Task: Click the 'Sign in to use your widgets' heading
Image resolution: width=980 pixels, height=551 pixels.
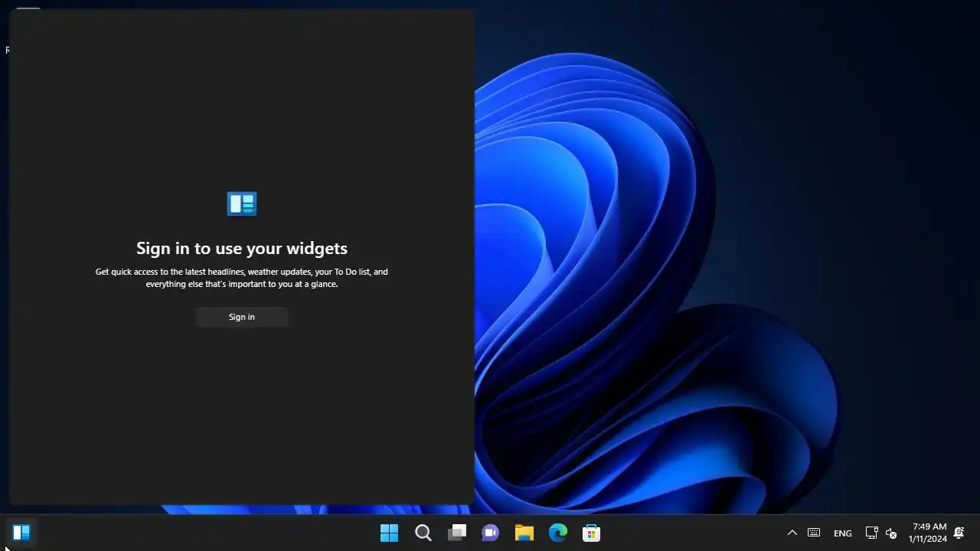Action: pyautogui.click(x=242, y=248)
